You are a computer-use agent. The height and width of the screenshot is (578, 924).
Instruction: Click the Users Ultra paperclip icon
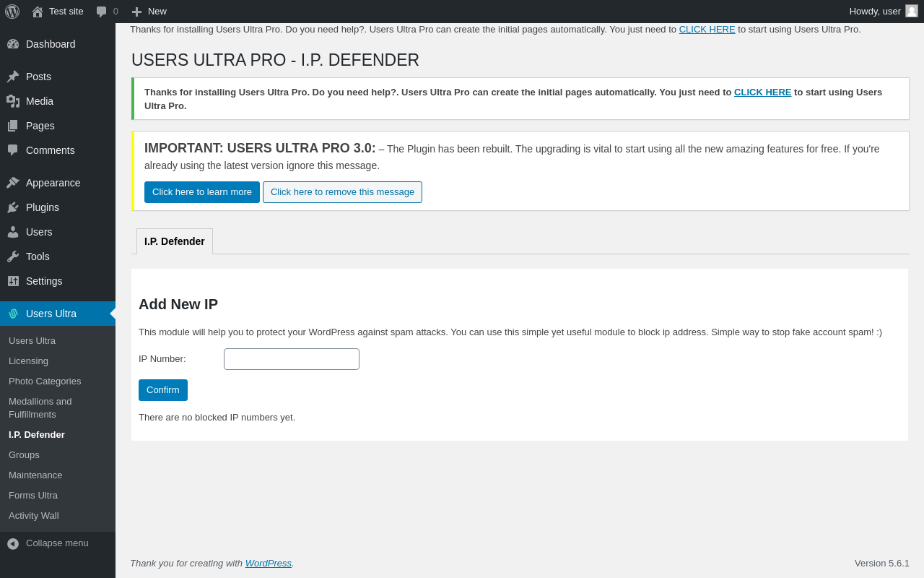[13, 314]
